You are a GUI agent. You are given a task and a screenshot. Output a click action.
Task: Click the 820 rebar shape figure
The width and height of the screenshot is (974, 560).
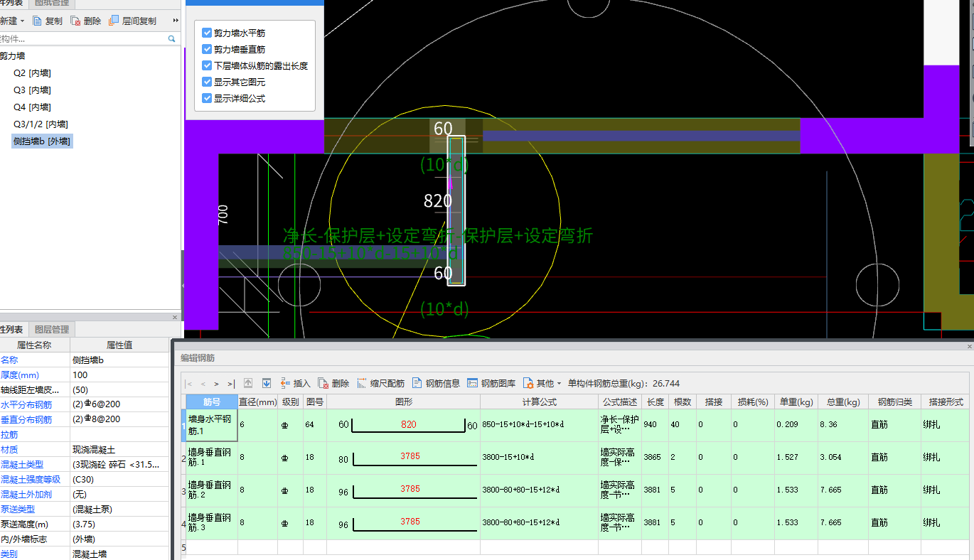tap(404, 425)
